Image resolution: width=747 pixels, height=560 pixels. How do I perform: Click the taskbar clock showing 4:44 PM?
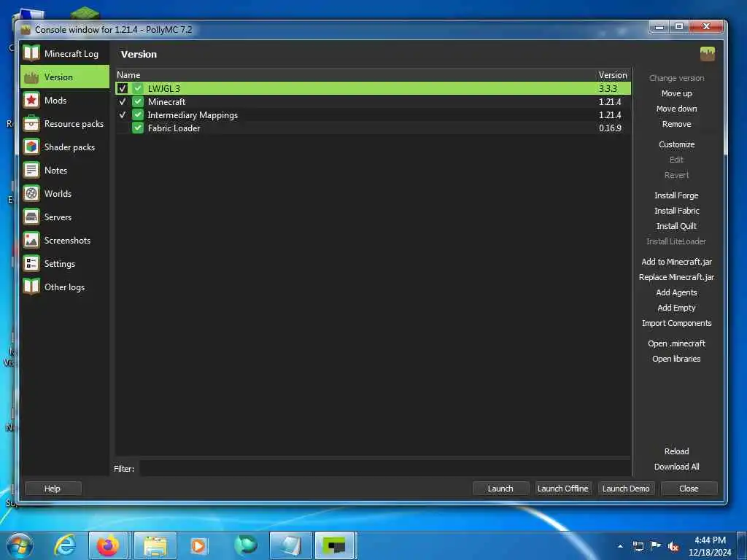point(710,546)
